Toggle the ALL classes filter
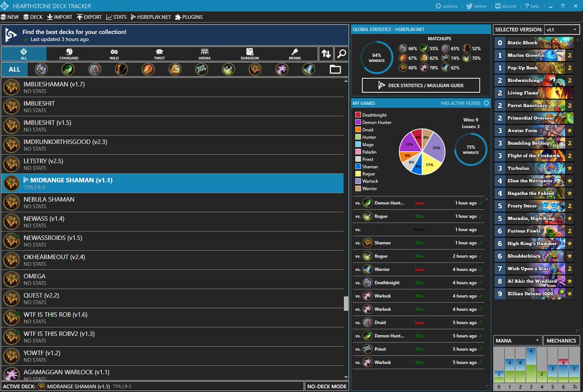The width and height of the screenshot is (583, 392). [x=15, y=69]
